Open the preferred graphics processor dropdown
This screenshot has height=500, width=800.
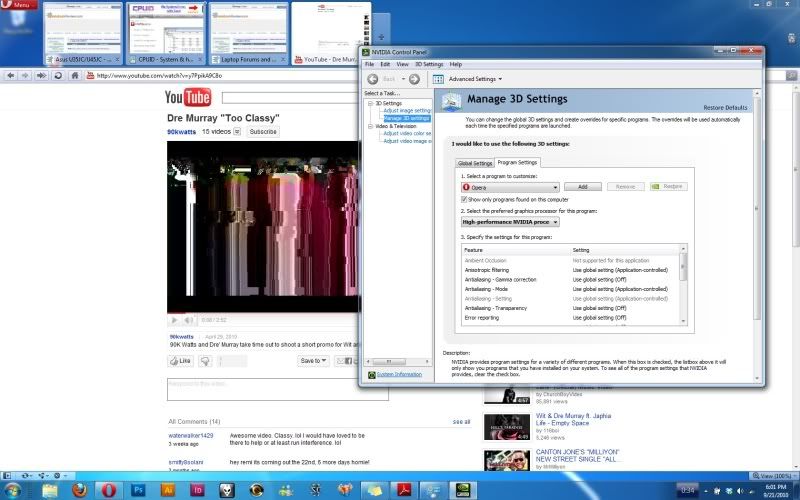click(509, 221)
